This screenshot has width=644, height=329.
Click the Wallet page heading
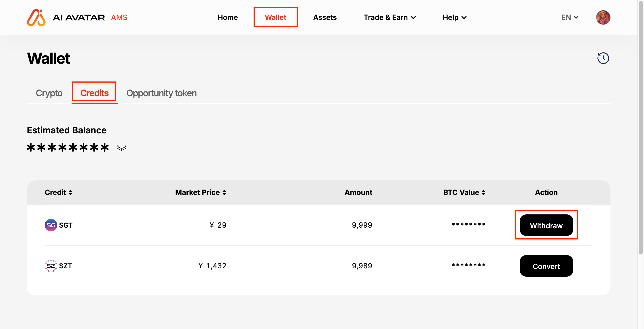point(49,58)
